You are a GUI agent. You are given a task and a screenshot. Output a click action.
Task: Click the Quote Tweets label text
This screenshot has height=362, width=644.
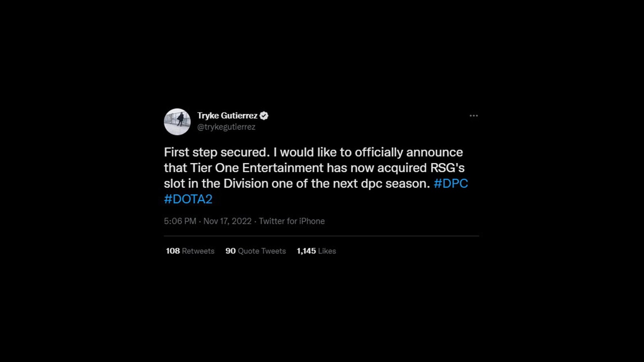262,251
